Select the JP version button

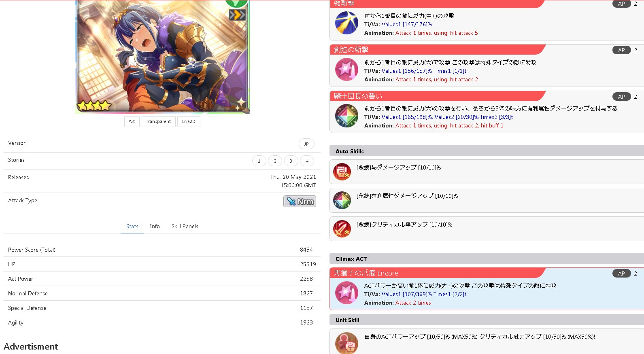point(306,144)
